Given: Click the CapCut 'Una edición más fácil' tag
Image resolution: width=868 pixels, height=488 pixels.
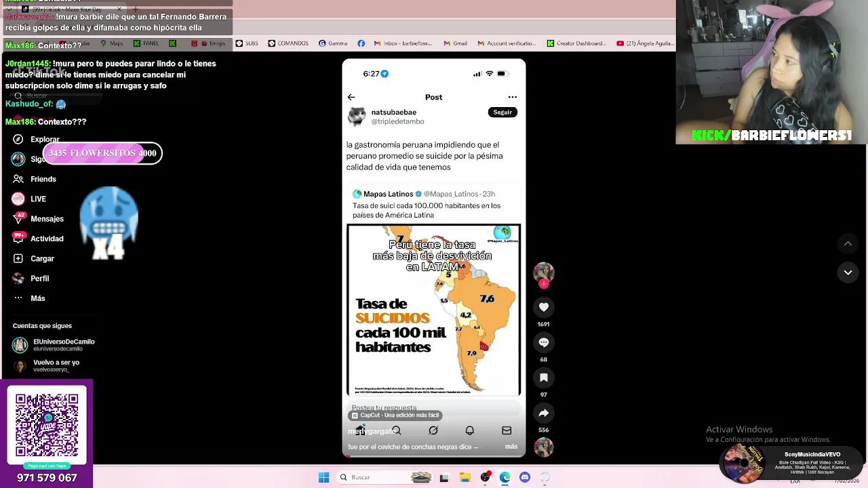Looking at the screenshot, I should (x=395, y=415).
